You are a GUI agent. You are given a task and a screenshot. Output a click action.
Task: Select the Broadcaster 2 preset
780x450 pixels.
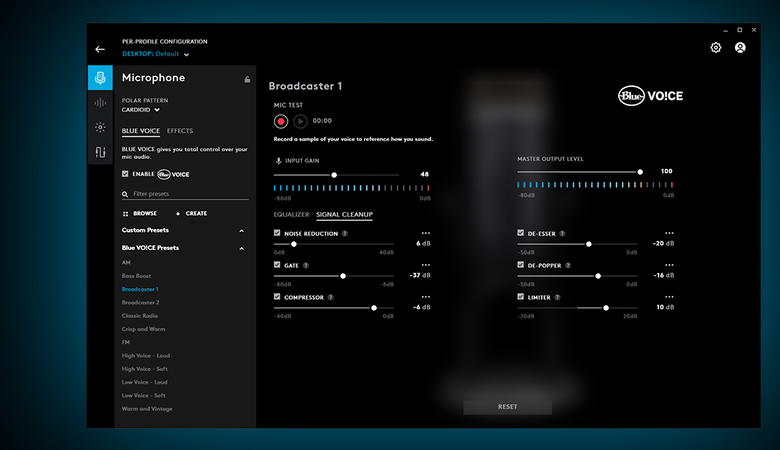click(140, 302)
